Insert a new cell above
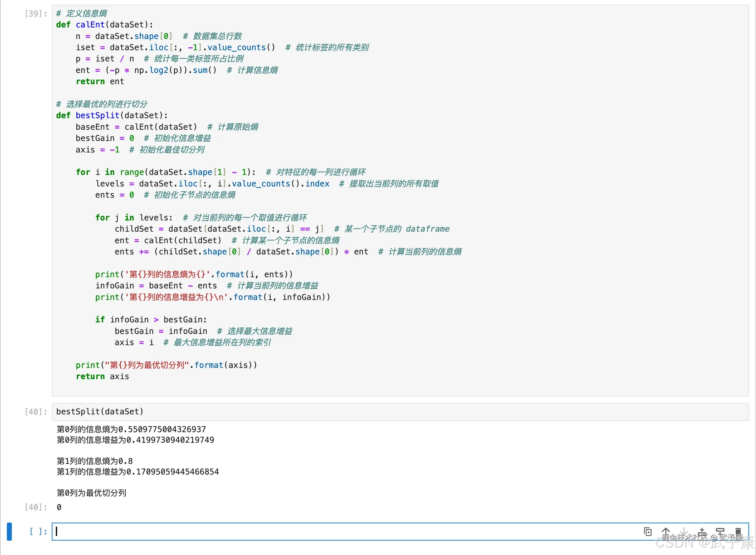Image resolution: width=756 pixels, height=555 pixels. pos(702,532)
